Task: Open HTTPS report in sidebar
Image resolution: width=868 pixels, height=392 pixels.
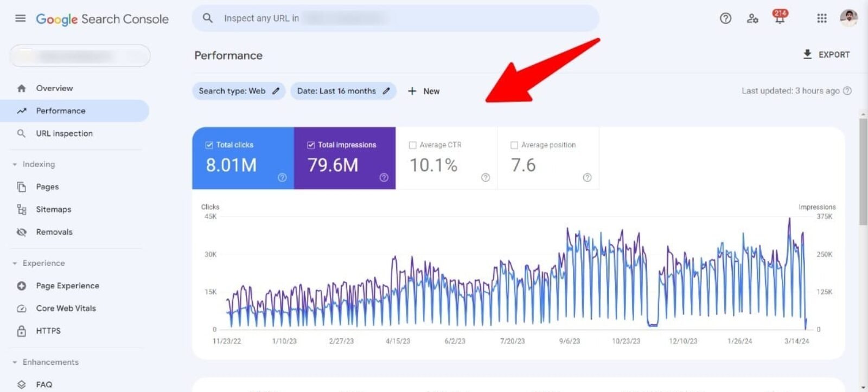Action: click(x=48, y=331)
